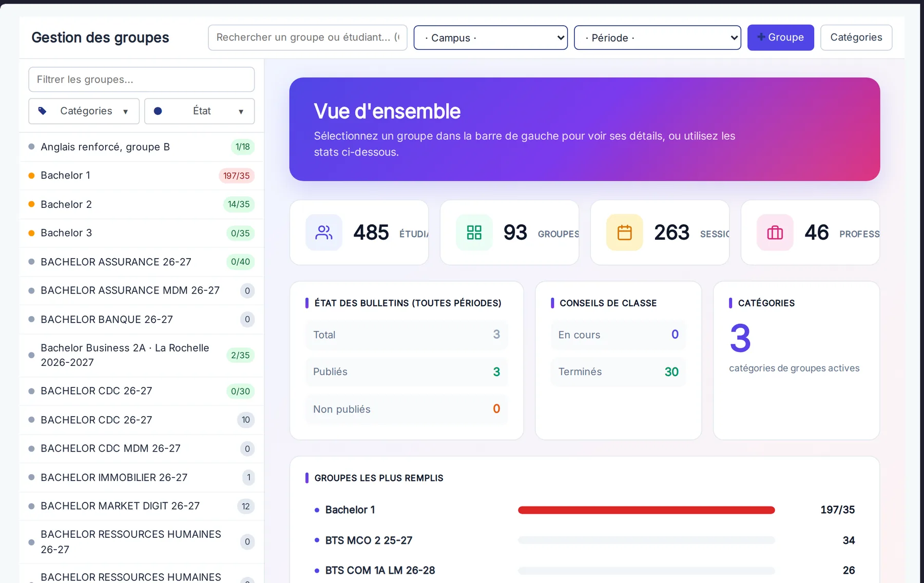Click the students icon beside 485
This screenshot has width=924, height=583.
[324, 232]
